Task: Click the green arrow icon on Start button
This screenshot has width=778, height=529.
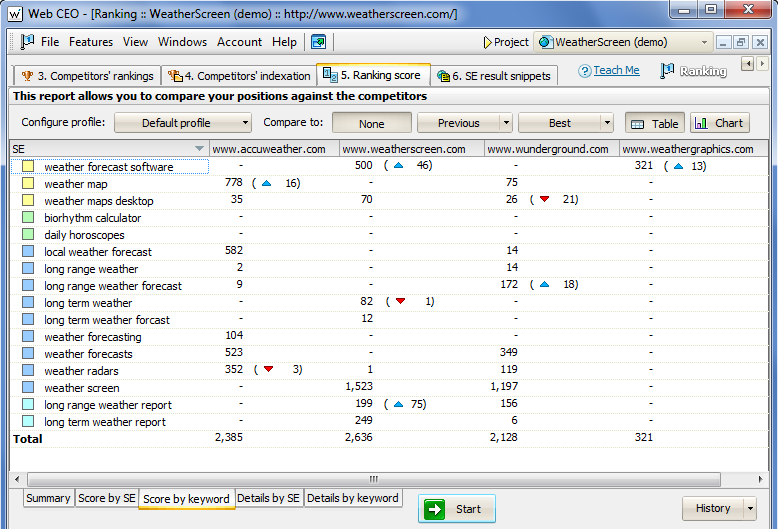Action: 435,509
